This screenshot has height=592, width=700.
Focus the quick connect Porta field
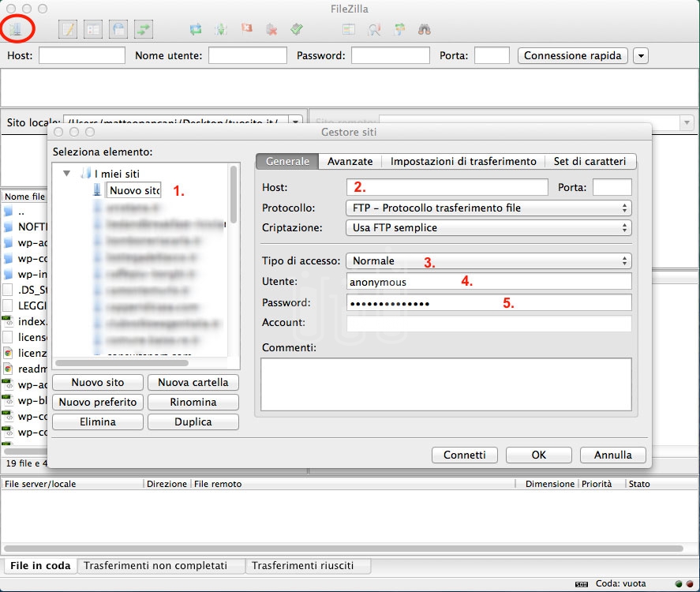pos(492,56)
